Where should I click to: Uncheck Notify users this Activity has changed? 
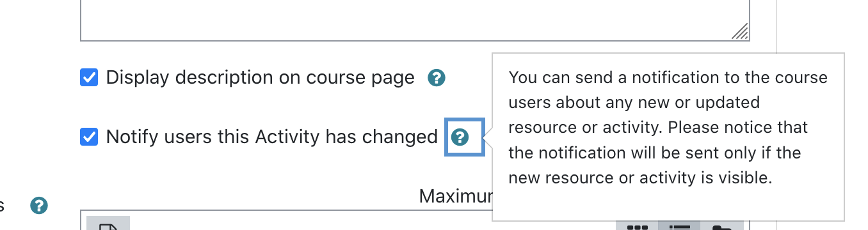click(x=89, y=137)
